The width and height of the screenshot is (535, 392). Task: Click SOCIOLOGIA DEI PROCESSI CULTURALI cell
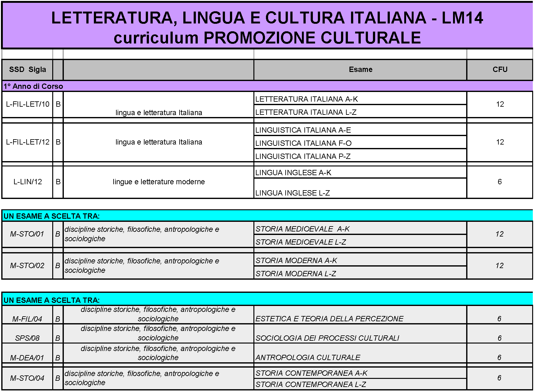(327, 338)
